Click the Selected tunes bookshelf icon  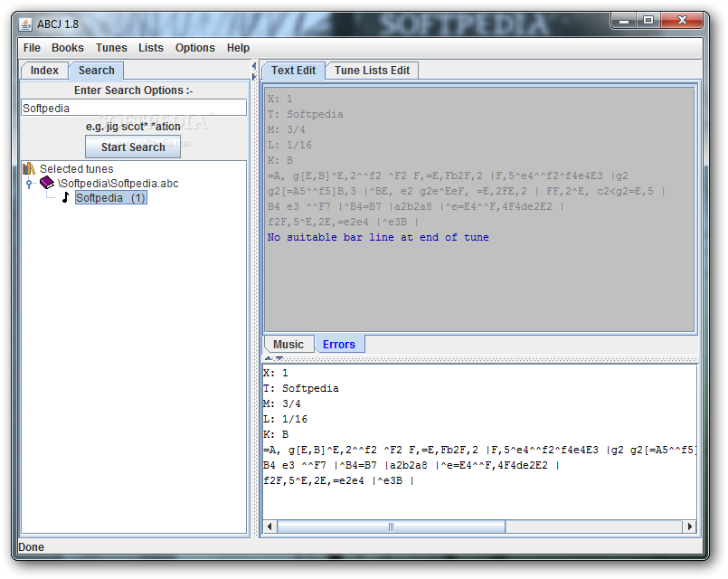(x=29, y=168)
